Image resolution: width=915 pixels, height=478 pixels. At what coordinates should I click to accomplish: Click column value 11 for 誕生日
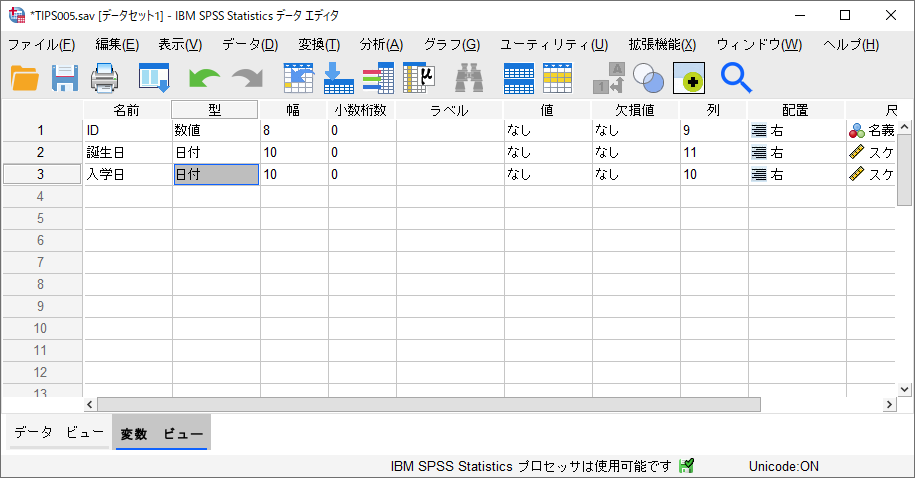click(714, 152)
